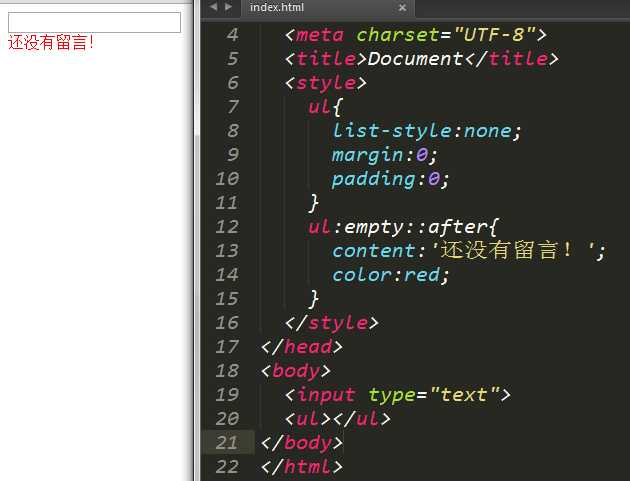Close the index.html tab
The height and width of the screenshot is (481, 630).
[x=402, y=8]
